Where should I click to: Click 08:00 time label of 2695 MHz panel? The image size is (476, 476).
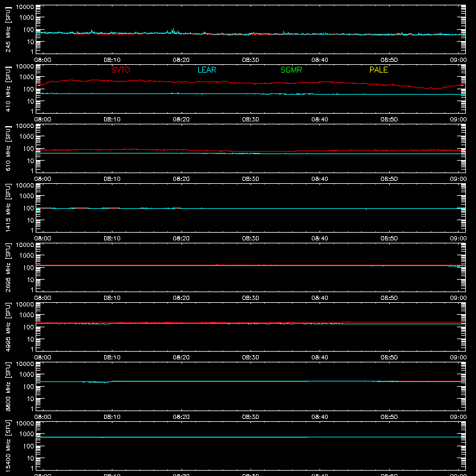pyautogui.click(x=43, y=298)
